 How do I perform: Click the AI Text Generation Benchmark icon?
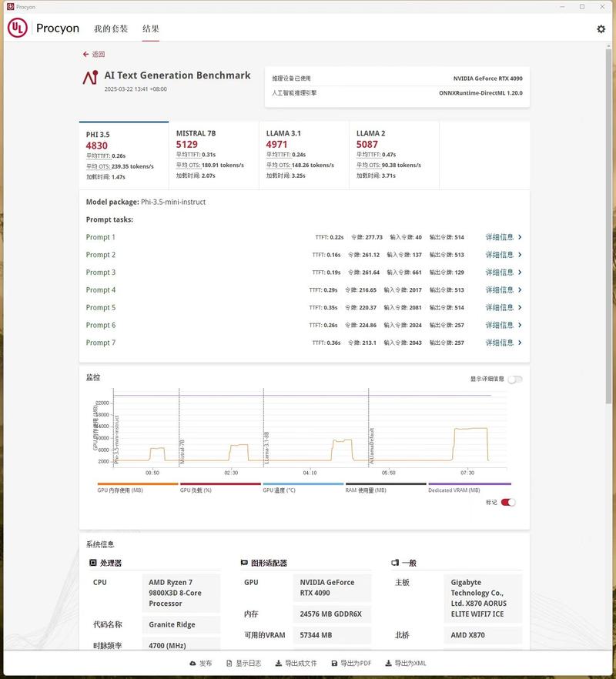tap(91, 78)
